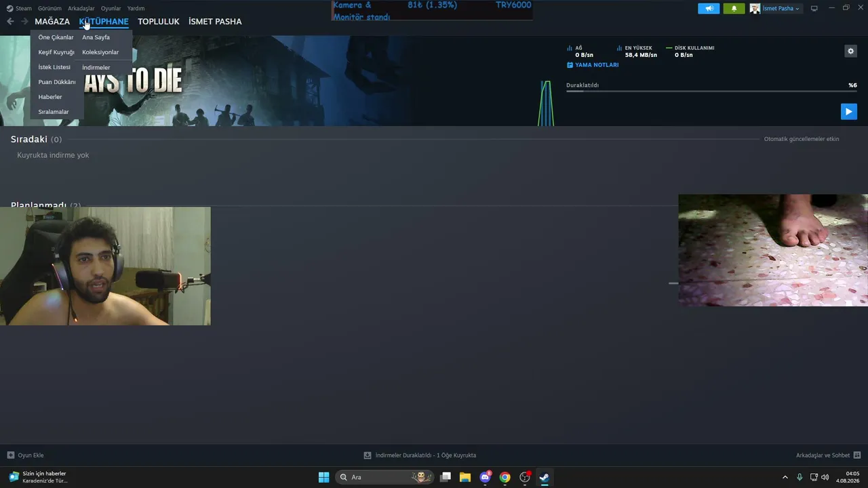The height and width of the screenshot is (488, 868).
Task: Open Koleksiyonlar in the library submenu
Action: 100,52
